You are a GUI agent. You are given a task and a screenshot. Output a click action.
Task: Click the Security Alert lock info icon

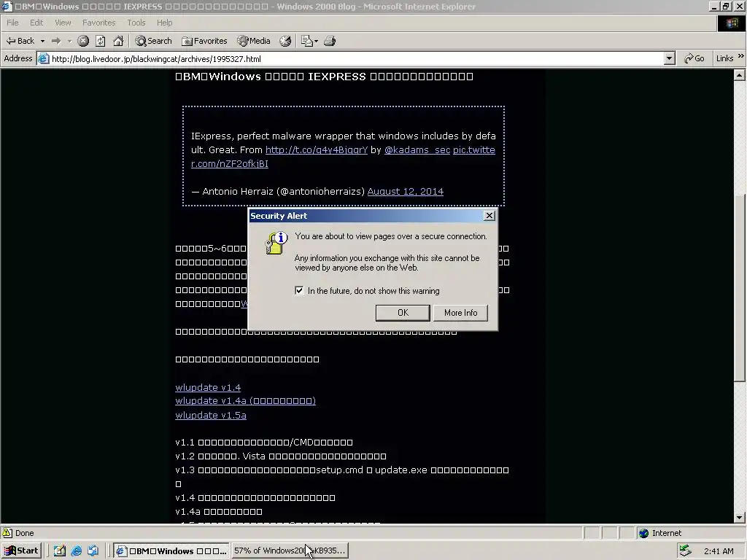(276, 243)
